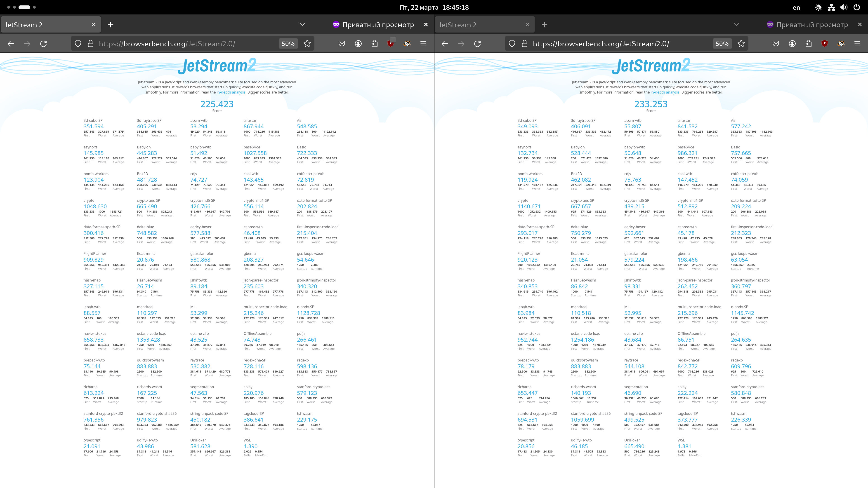The image size is (868, 488).
Task: Click the JetStream2 logo in the right window
Action: click(651, 66)
